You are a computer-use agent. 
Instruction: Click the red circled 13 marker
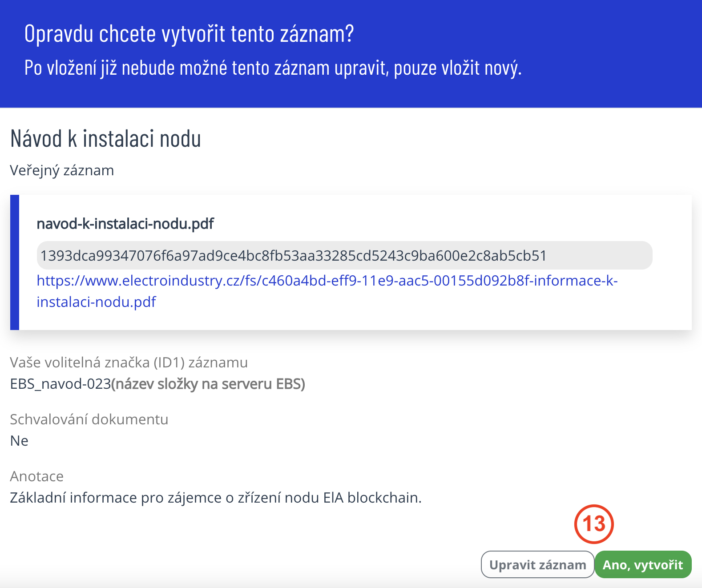594,524
